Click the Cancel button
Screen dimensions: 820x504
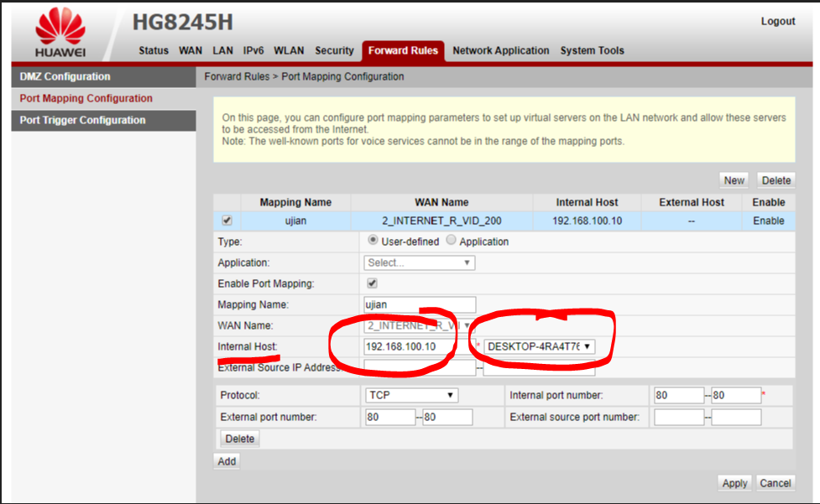click(775, 483)
